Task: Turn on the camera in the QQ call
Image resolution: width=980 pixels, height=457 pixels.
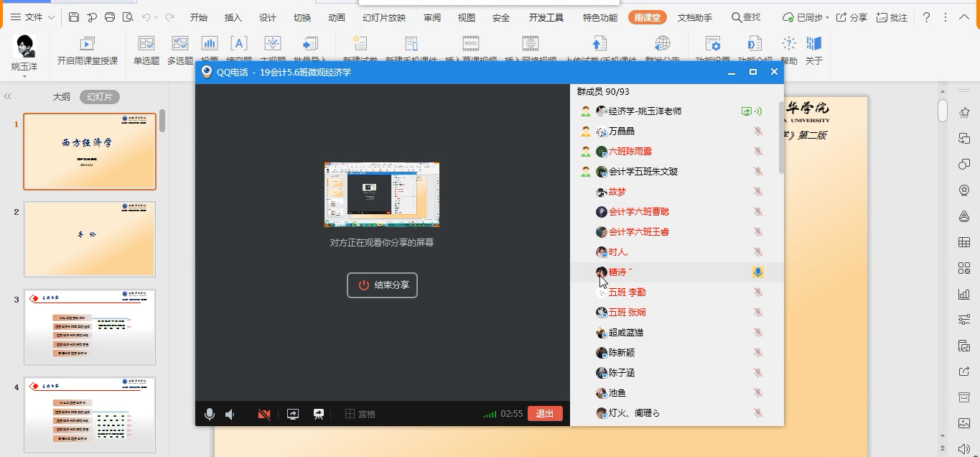Action: (264, 414)
